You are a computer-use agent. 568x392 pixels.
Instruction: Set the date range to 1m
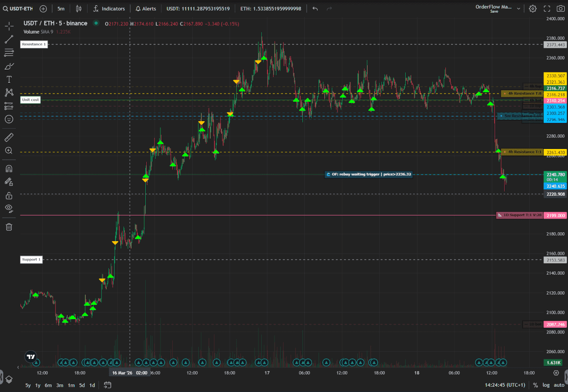[71, 385]
